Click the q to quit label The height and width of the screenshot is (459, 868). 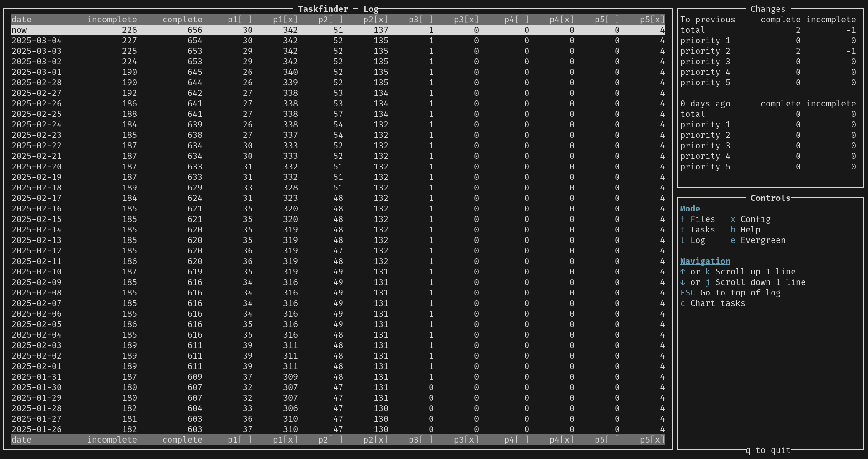pos(768,450)
